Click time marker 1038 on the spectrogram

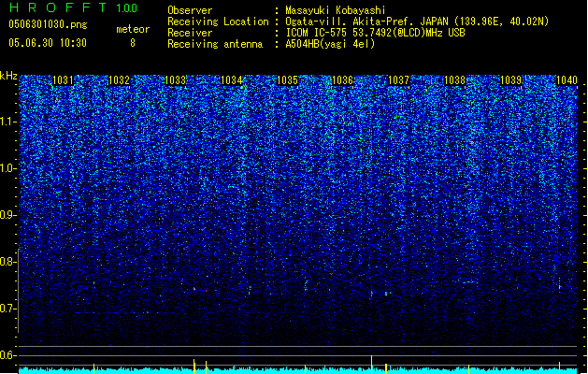coord(454,80)
